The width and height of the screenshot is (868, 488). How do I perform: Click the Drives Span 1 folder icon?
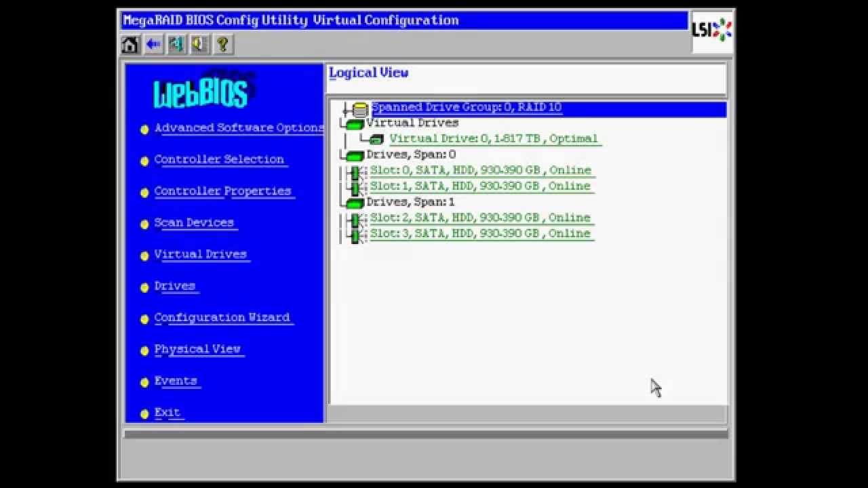click(355, 203)
